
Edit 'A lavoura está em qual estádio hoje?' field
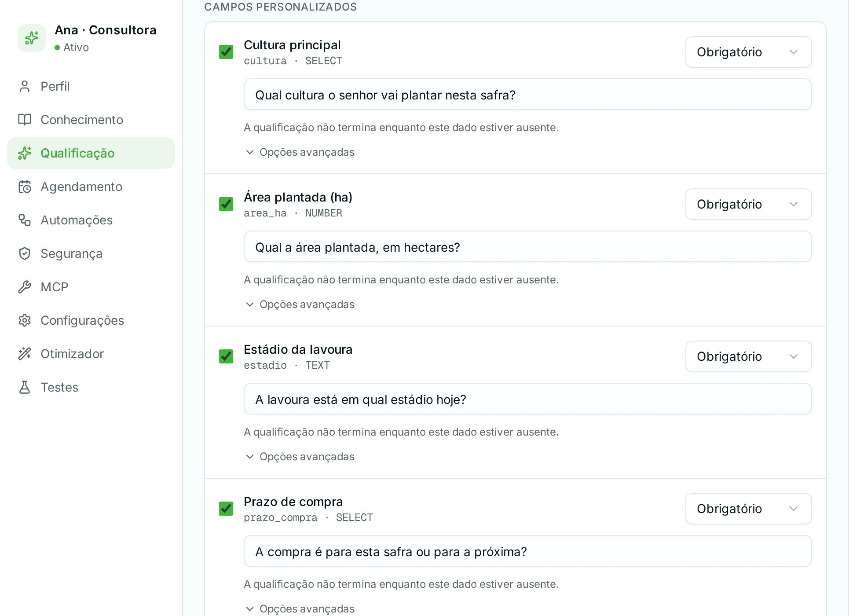pyautogui.click(x=527, y=399)
